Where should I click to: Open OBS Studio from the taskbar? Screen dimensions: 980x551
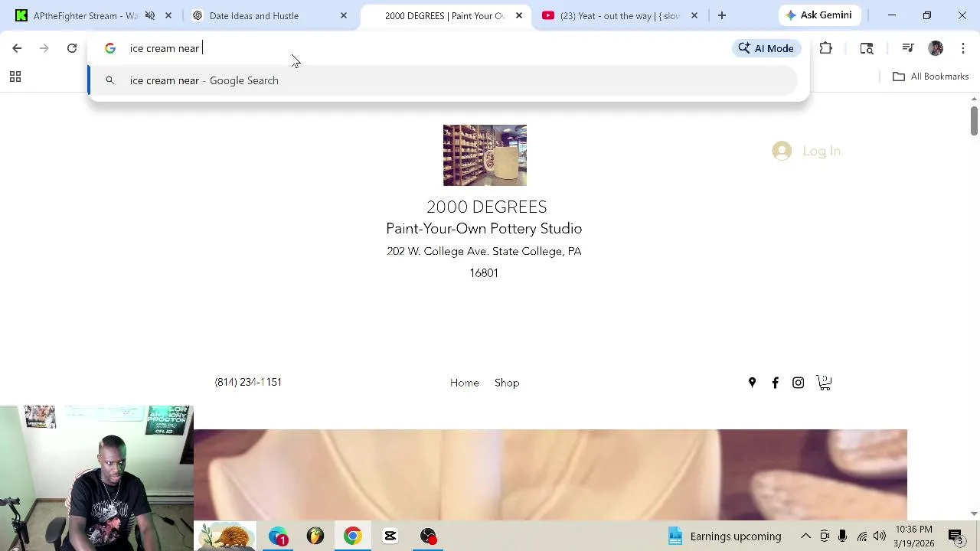tap(428, 536)
